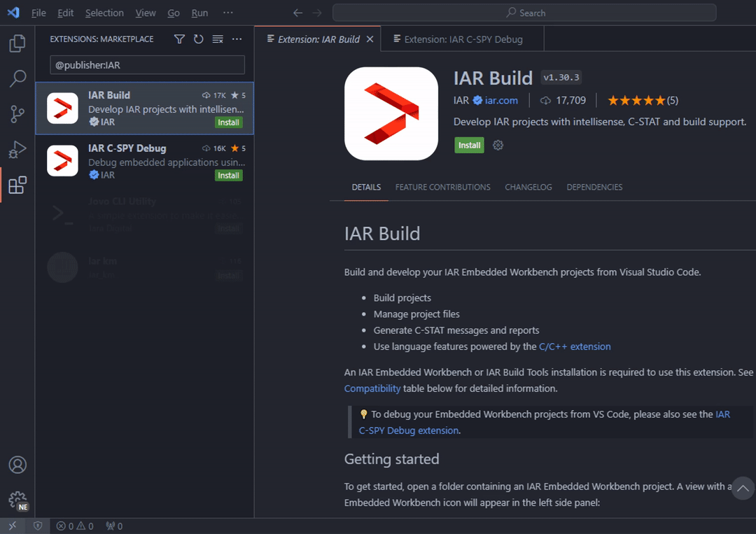The height and width of the screenshot is (534, 756).
Task: Select IAR C-SPY Debug in extension list
Action: point(144,161)
